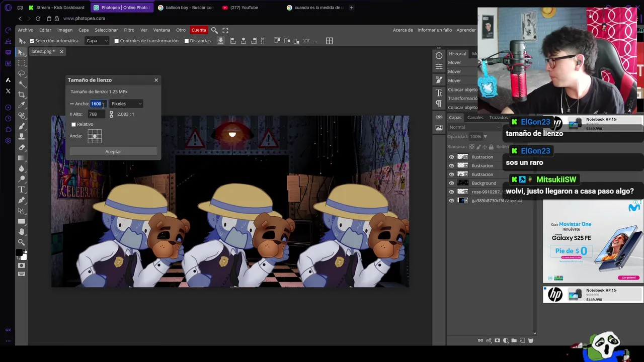Open the keyboard shortcuts icon in the toolbox

(x=21, y=274)
